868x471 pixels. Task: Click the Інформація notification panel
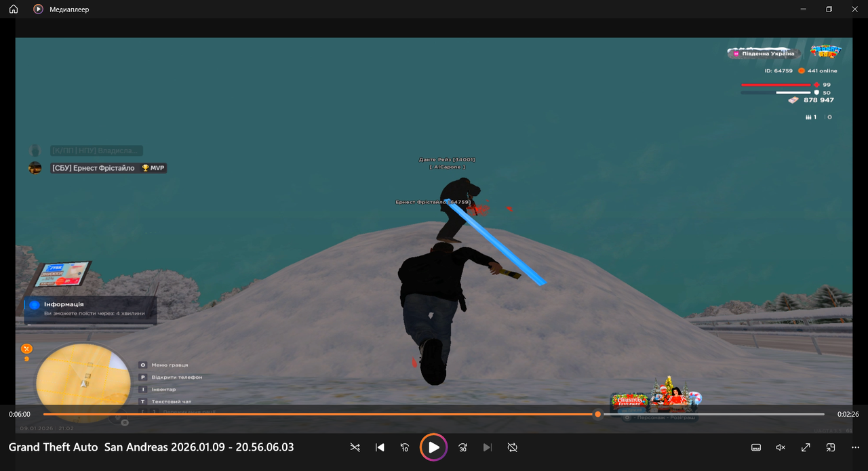pos(91,310)
